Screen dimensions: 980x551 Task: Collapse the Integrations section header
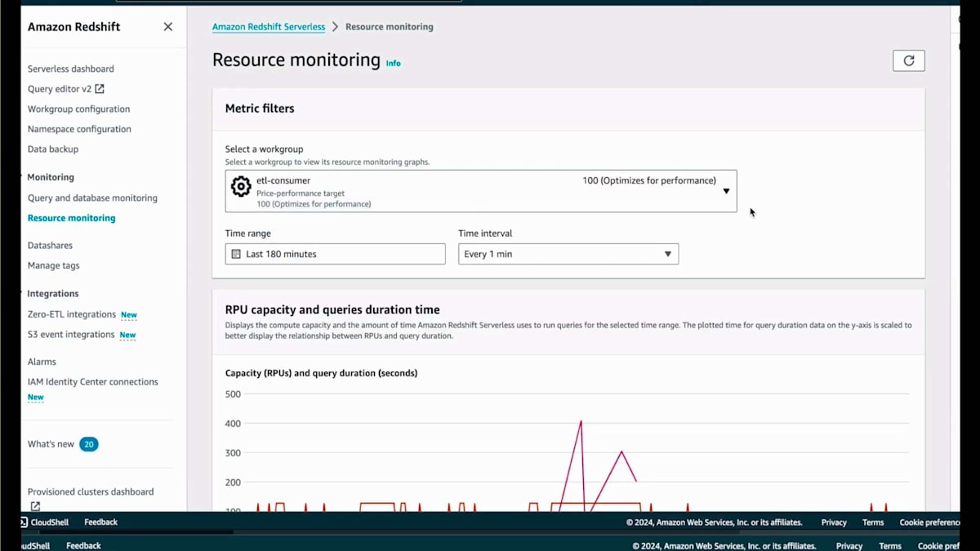[53, 294]
